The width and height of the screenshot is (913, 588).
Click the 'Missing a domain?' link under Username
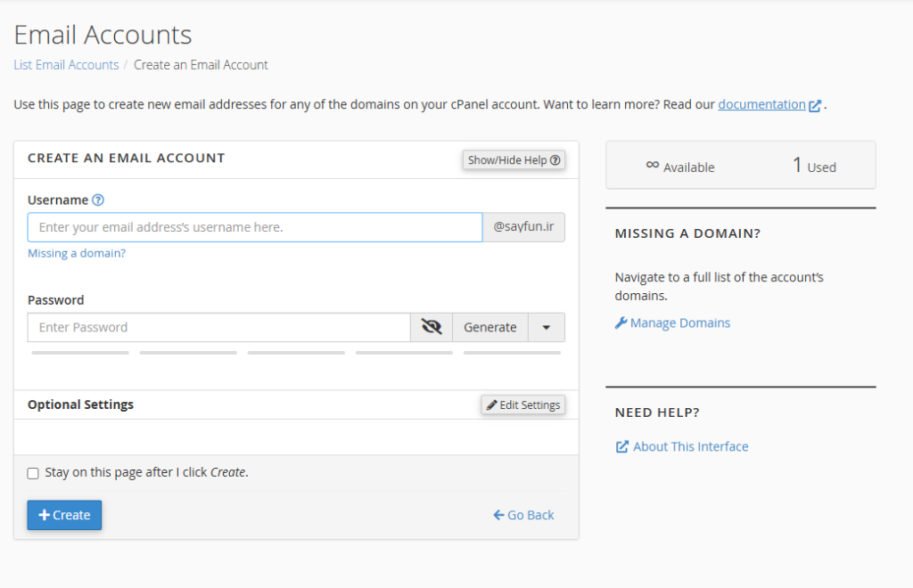(77, 253)
